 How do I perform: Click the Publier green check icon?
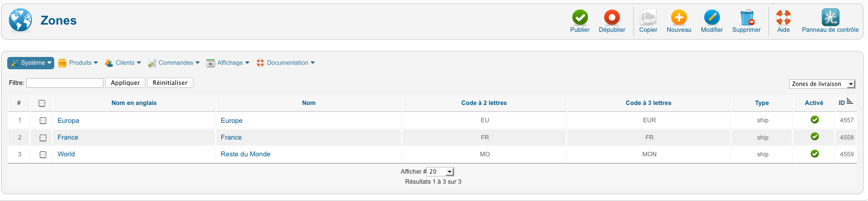pyautogui.click(x=580, y=17)
